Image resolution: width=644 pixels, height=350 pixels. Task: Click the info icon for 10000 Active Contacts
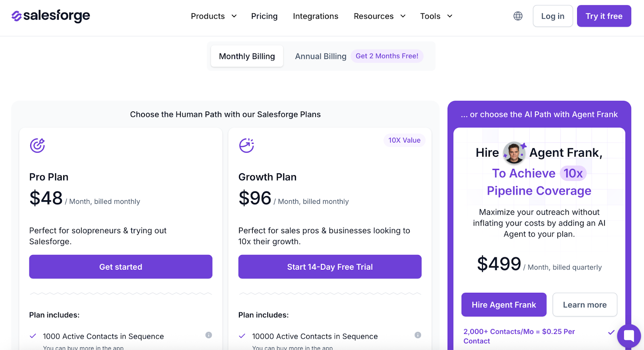(x=418, y=335)
